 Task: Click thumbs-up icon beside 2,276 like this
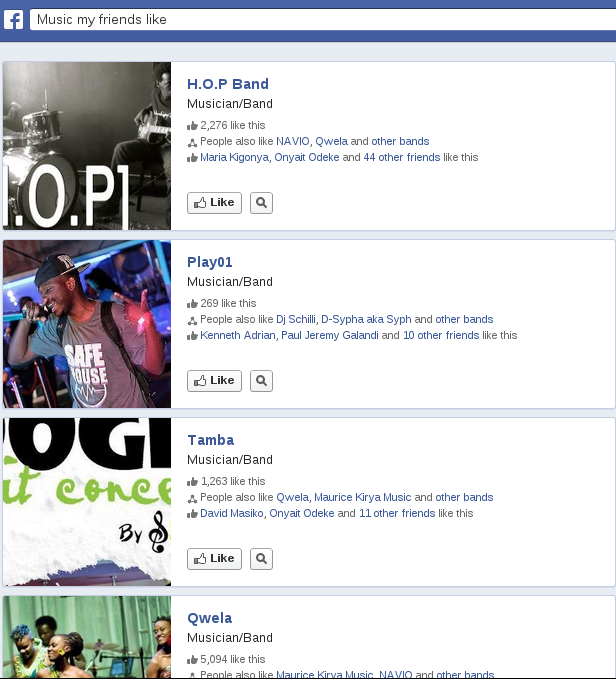point(192,126)
